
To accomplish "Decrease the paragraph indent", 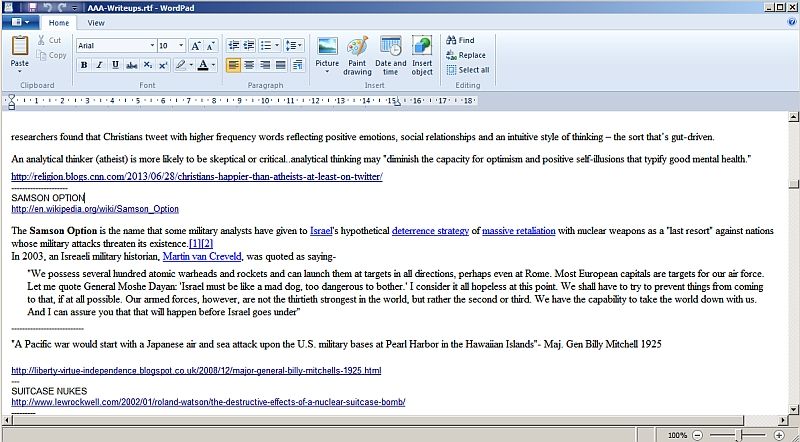I will (234, 45).
